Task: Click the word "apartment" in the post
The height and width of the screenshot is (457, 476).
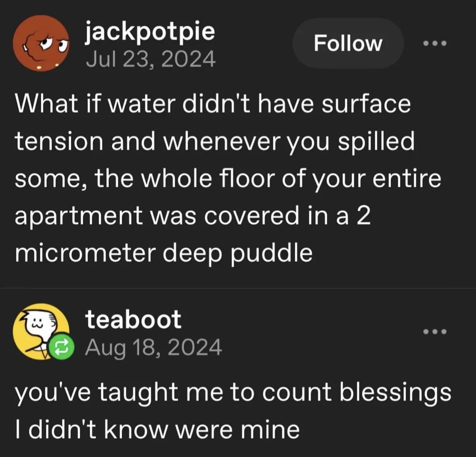Action: [79, 216]
